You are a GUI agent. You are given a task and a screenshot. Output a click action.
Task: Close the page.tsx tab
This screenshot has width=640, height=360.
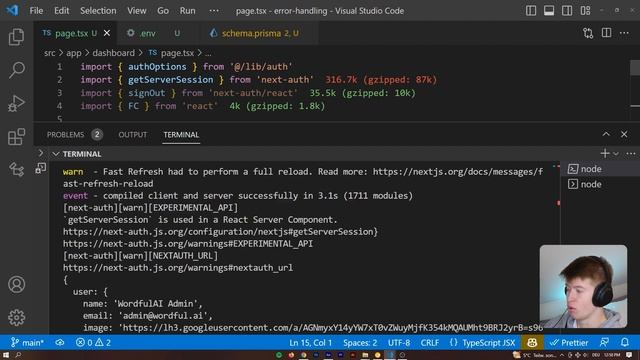[107, 33]
